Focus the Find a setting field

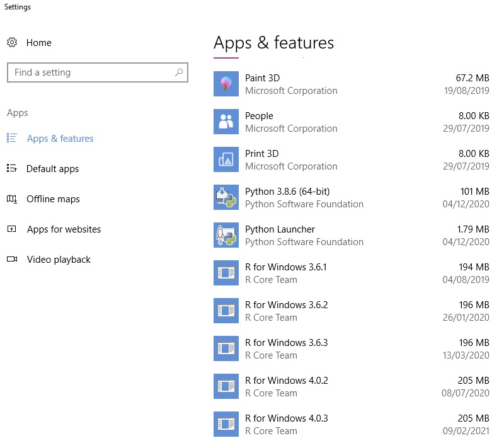[x=98, y=72]
